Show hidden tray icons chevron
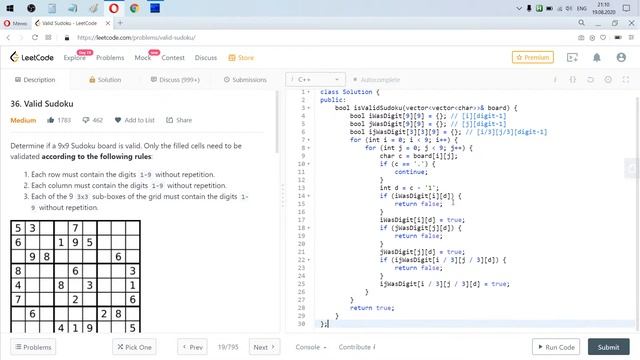 click(x=519, y=8)
